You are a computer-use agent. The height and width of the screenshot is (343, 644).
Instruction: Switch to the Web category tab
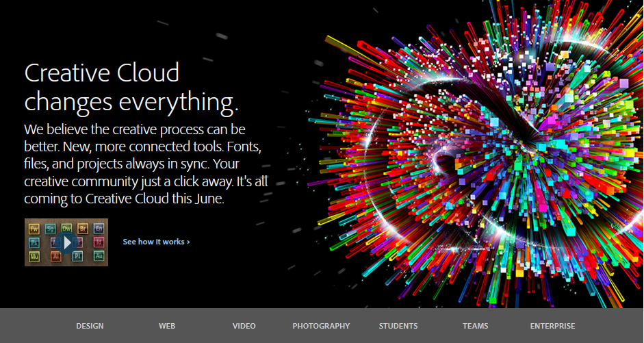point(167,326)
